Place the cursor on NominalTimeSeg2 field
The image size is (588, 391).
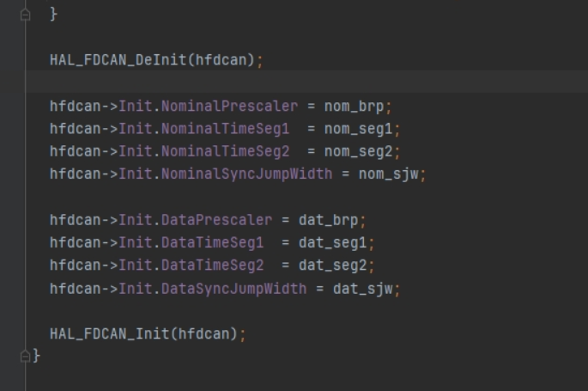tap(226, 151)
